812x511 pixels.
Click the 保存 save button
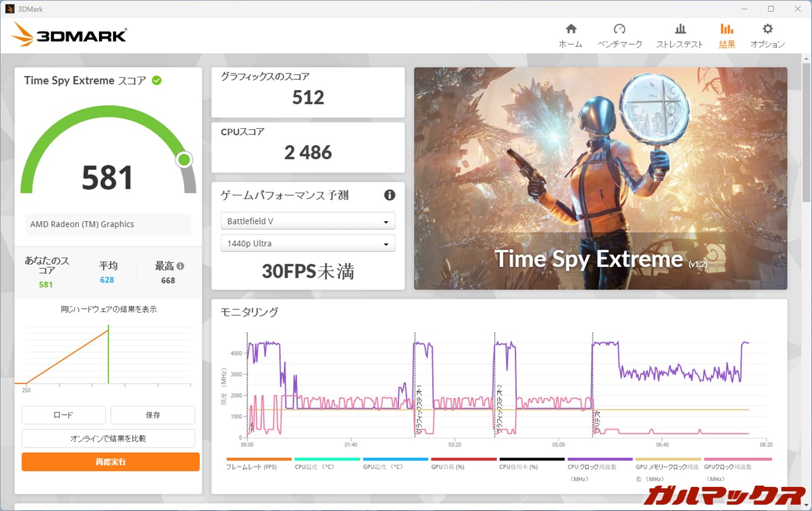click(153, 415)
